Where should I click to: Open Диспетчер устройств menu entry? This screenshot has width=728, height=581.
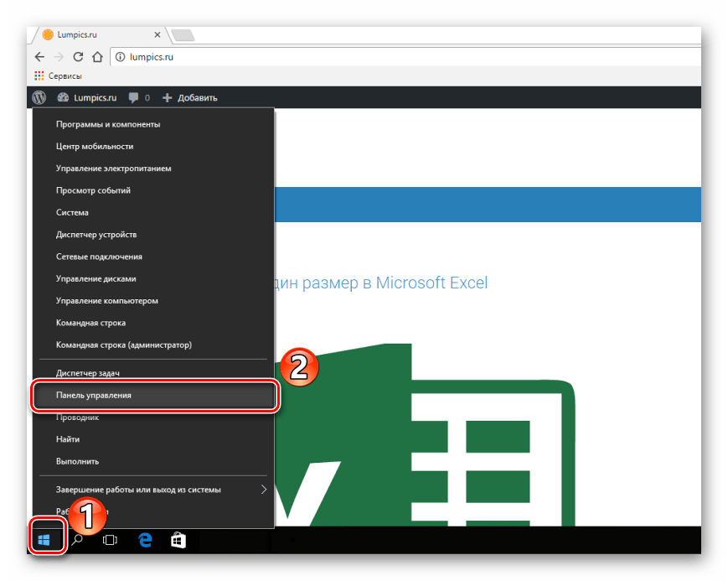click(x=96, y=235)
